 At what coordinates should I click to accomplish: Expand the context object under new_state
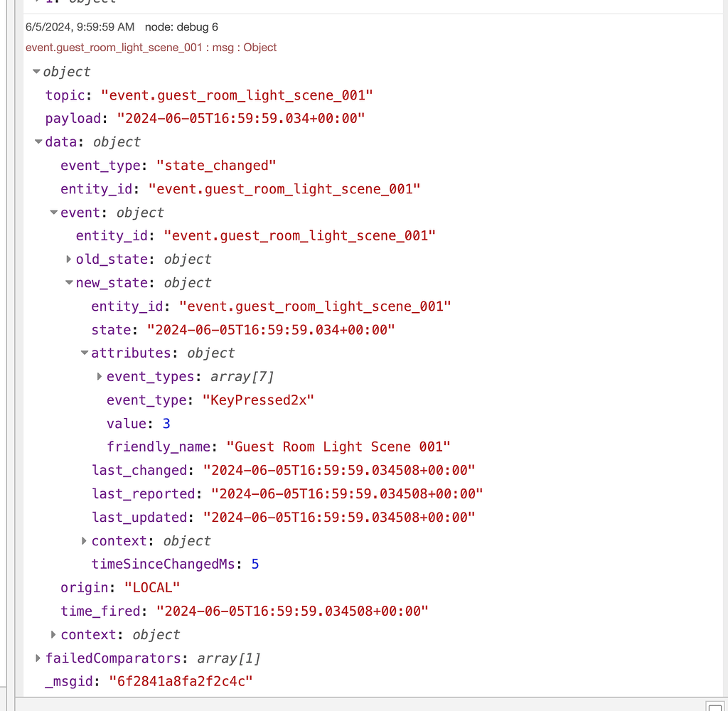84,540
